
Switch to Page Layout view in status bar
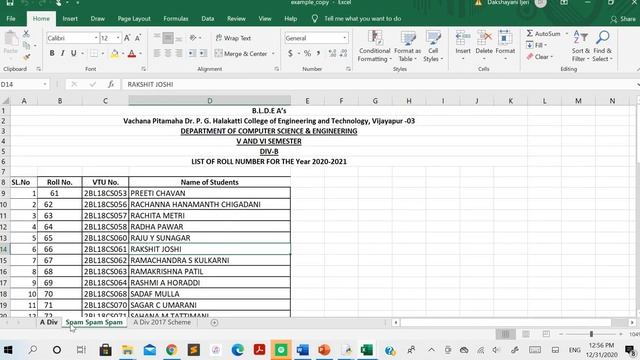tap(526, 334)
